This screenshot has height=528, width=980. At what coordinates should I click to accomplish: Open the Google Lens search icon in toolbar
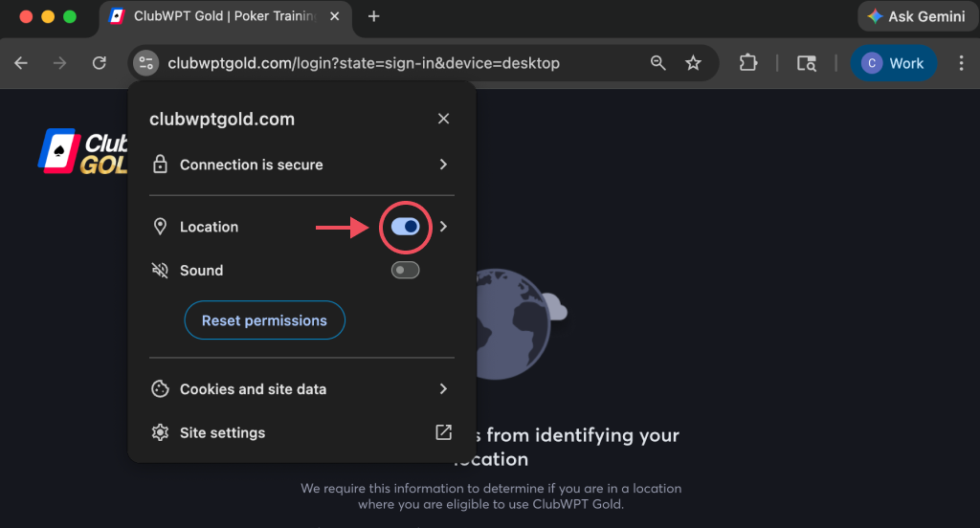pyautogui.click(x=806, y=63)
